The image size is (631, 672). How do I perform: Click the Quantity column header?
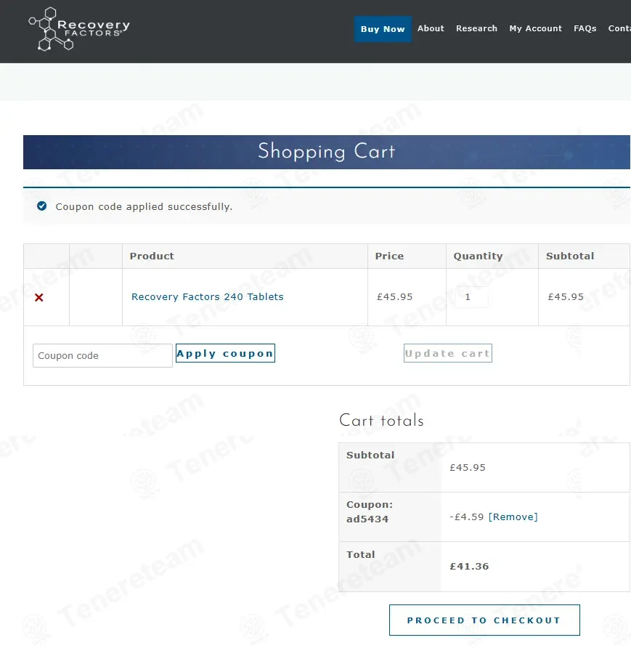(x=478, y=256)
